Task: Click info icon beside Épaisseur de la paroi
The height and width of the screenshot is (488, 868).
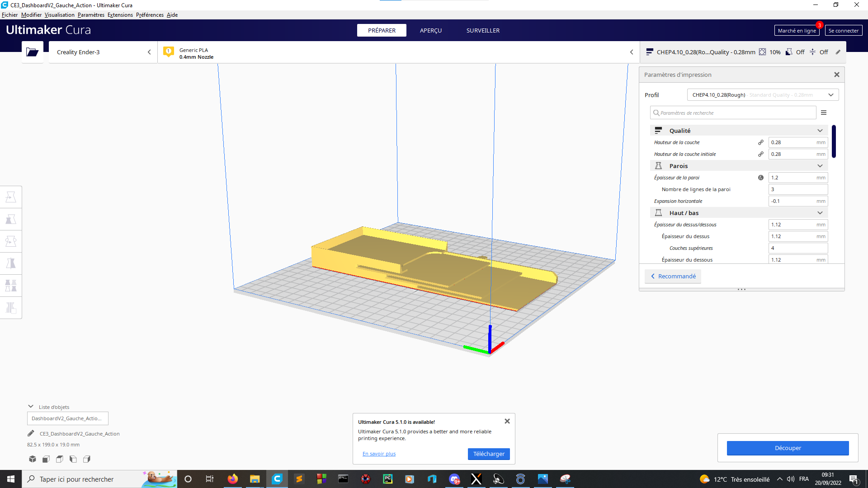Action: [x=761, y=178]
